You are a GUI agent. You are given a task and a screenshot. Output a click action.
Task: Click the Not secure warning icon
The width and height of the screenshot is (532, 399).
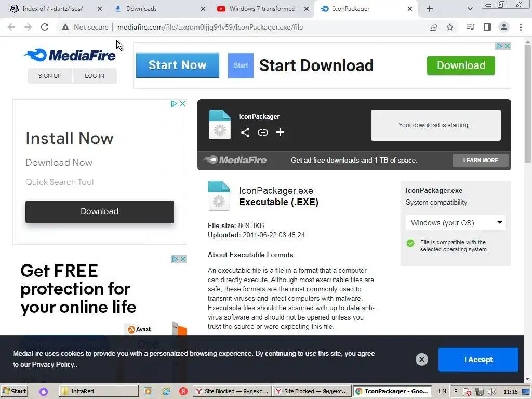point(65,27)
